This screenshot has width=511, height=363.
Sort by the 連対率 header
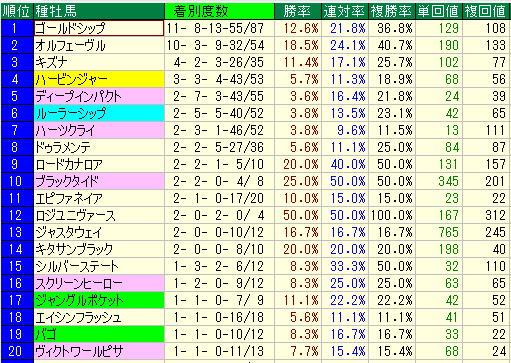pyautogui.click(x=345, y=11)
